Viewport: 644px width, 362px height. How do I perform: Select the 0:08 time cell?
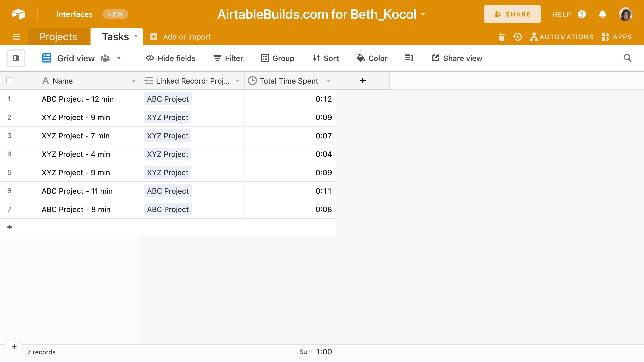[x=290, y=210]
